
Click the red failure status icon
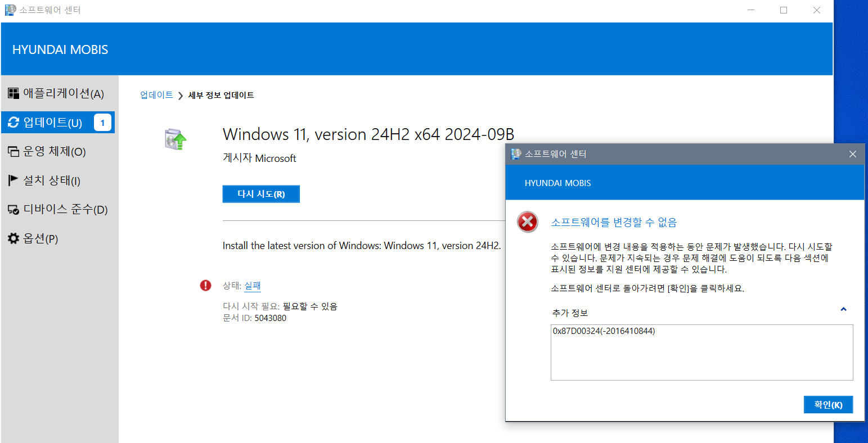[205, 286]
